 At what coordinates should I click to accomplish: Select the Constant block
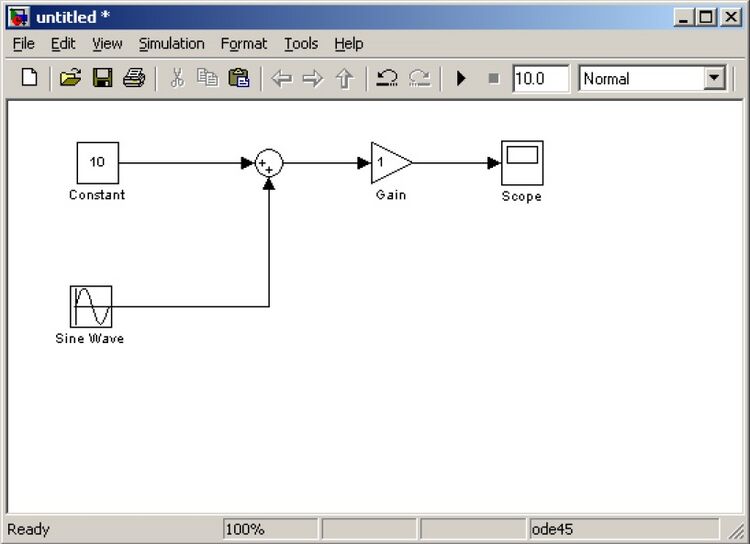click(x=98, y=163)
